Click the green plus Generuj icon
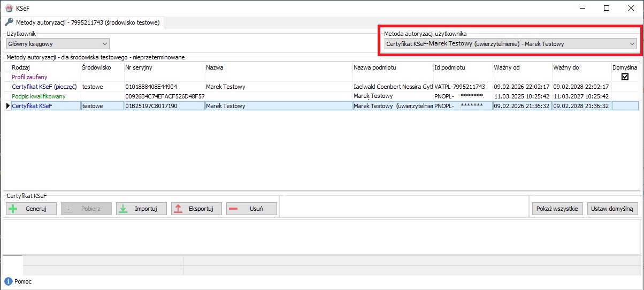 (x=13, y=209)
